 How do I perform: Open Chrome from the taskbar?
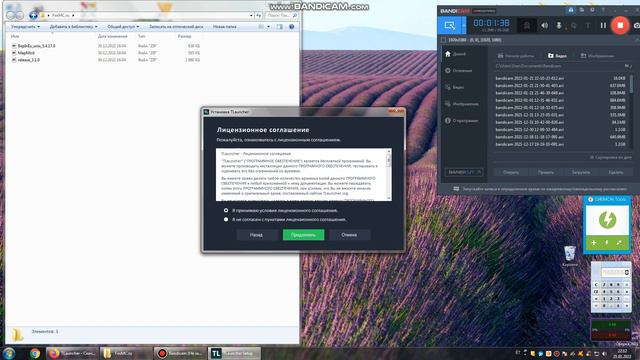tap(35, 353)
